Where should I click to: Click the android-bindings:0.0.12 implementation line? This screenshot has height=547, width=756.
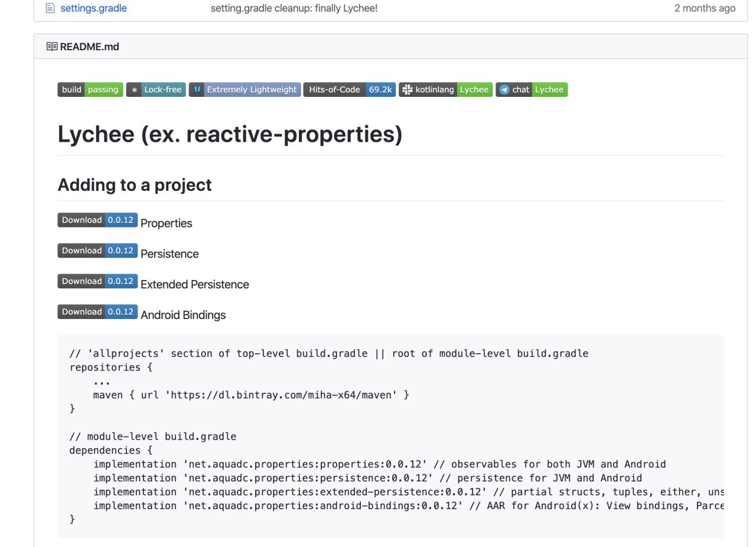(x=408, y=506)
